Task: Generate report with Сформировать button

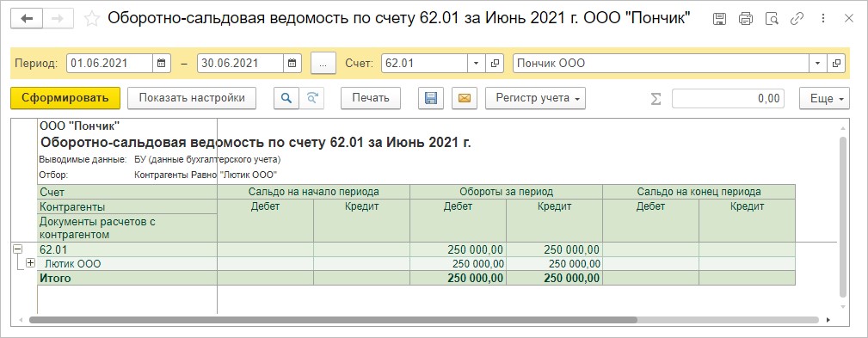Action: tap(65, 98)
